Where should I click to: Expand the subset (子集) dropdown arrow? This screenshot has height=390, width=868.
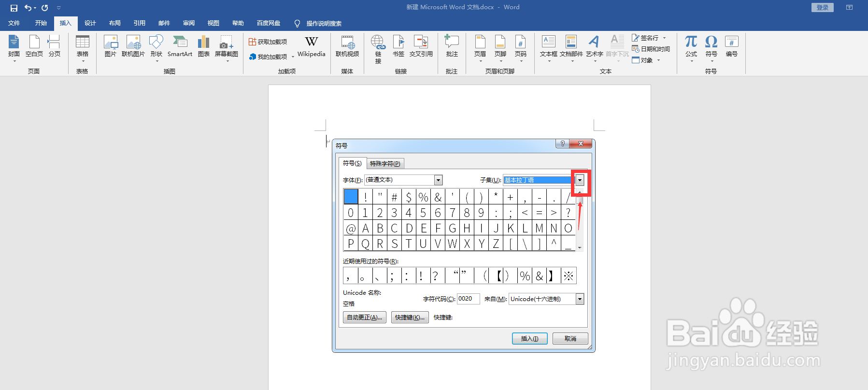coord(580,180)
